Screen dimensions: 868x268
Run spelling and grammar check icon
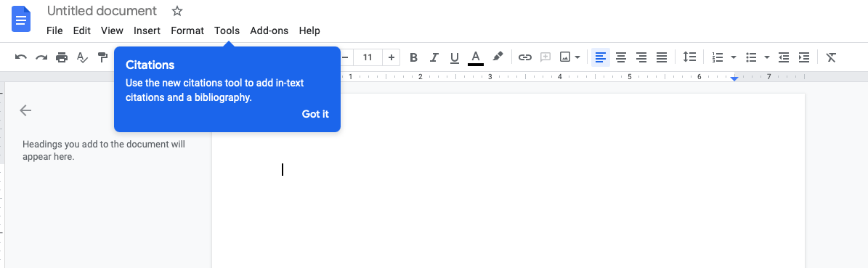pos(82,57)
